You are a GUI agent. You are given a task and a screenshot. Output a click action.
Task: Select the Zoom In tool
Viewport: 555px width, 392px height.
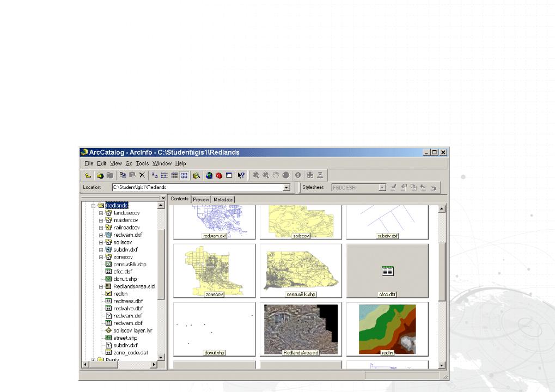point(255,175)
